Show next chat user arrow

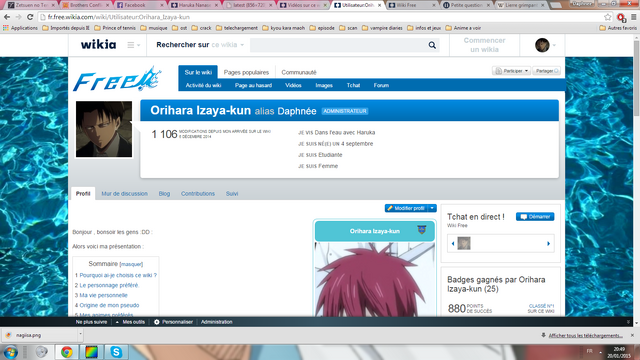[x=548, y=244]
